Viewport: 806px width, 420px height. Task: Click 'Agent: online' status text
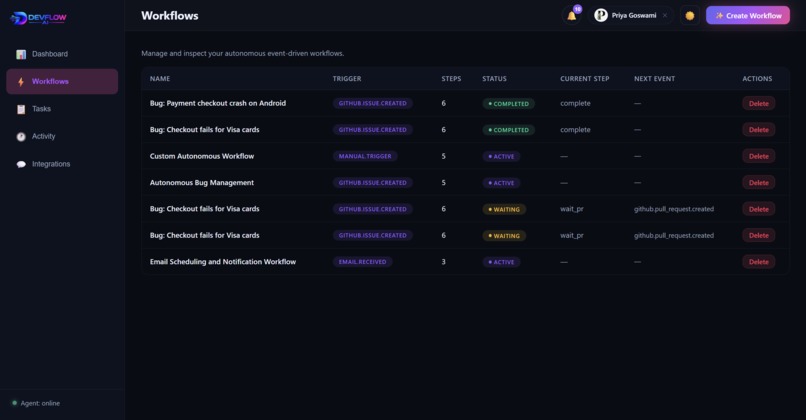click(x=40, y=403)
